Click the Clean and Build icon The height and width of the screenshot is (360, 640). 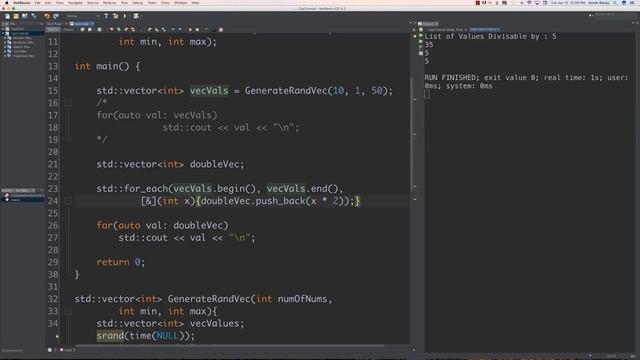(115, 16)
